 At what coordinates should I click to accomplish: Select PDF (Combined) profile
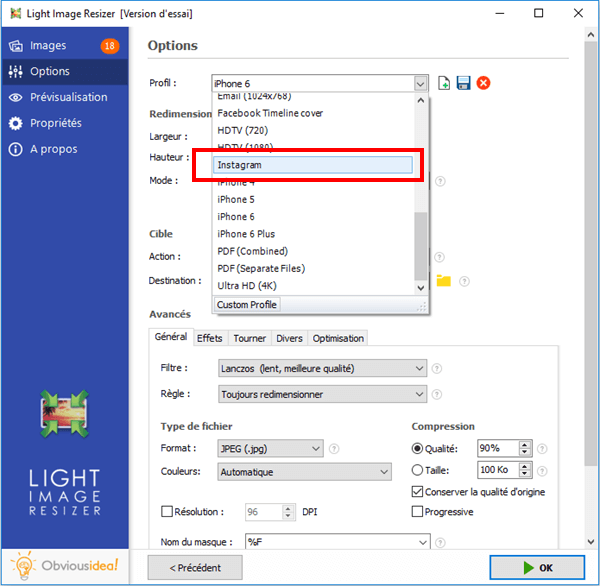(x=313, y=251)
